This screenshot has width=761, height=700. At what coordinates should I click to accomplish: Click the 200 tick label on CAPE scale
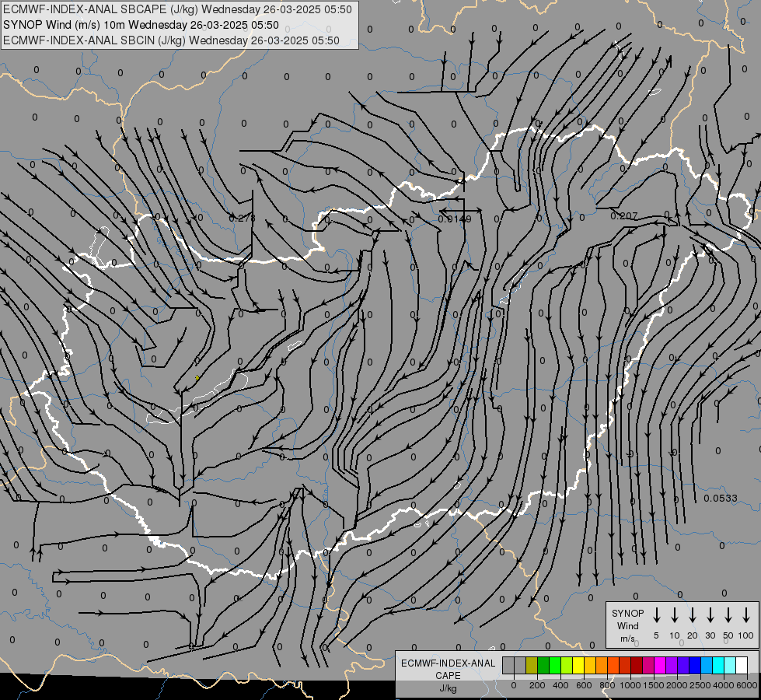(x=537, y=685)
